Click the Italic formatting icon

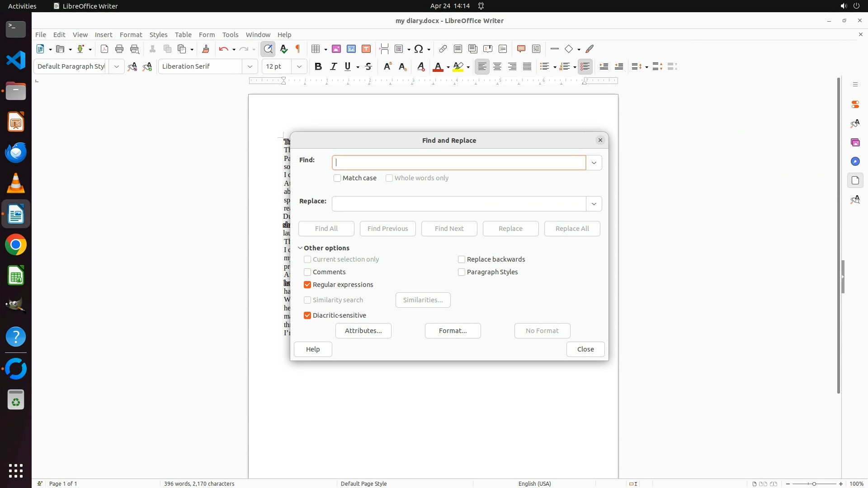coord(334,66)
